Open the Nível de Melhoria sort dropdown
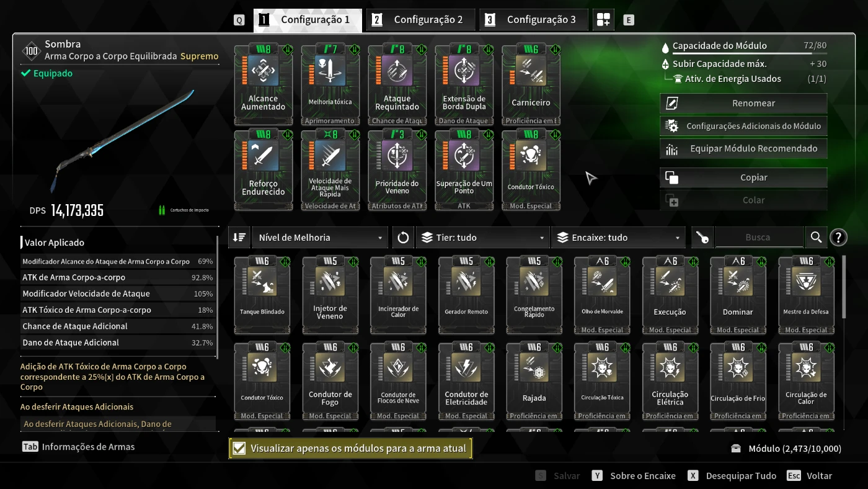This screenshot has width=868, height=489. (x=321, y=238)
